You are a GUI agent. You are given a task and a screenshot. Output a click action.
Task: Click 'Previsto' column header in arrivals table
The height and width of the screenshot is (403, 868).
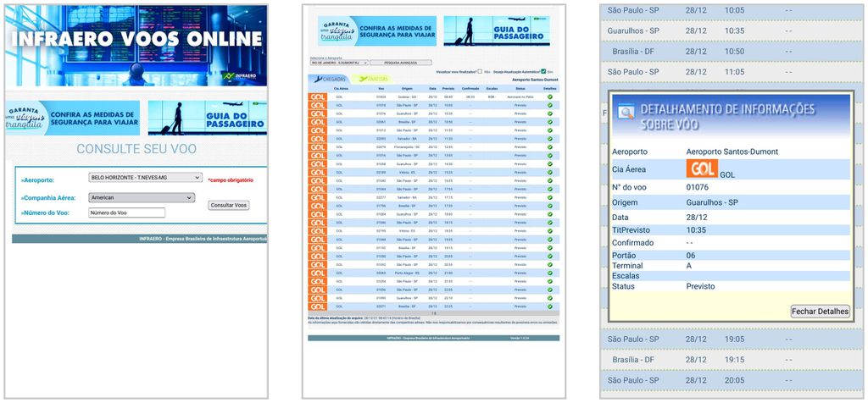pos(448,88)
